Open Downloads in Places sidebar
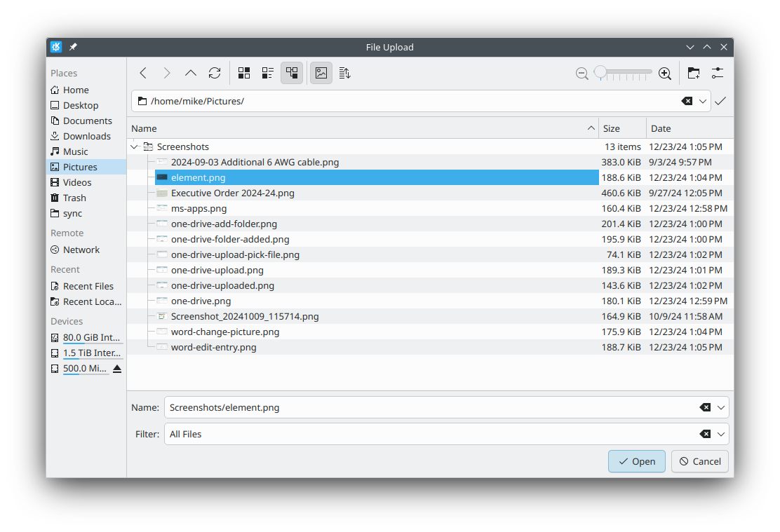Image resolution: width=780 pixels, height=532 pixels. coord(86,136)
